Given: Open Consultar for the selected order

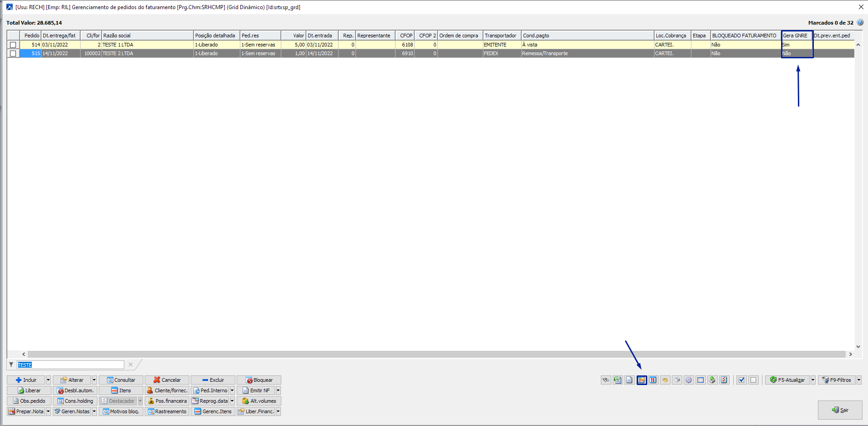Looking at the screenshot, I should [121, 380].
